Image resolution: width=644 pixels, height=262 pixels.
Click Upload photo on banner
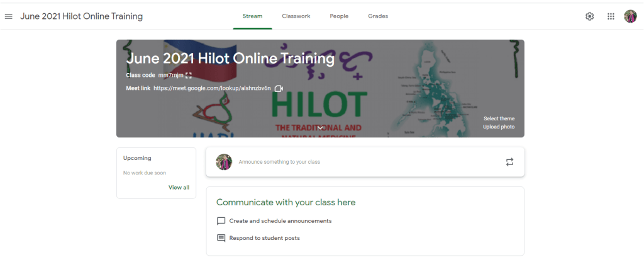[499, 127]
